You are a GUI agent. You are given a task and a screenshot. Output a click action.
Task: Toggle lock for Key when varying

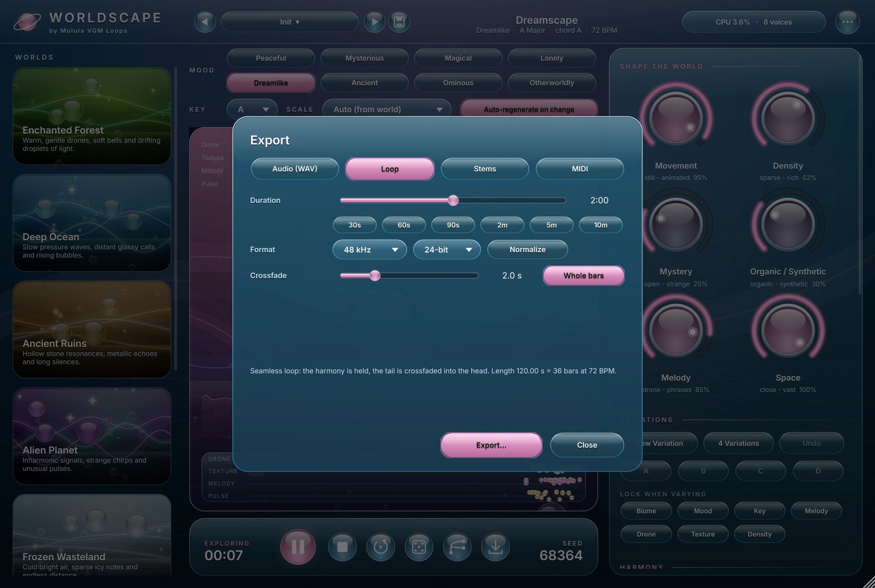760,511
